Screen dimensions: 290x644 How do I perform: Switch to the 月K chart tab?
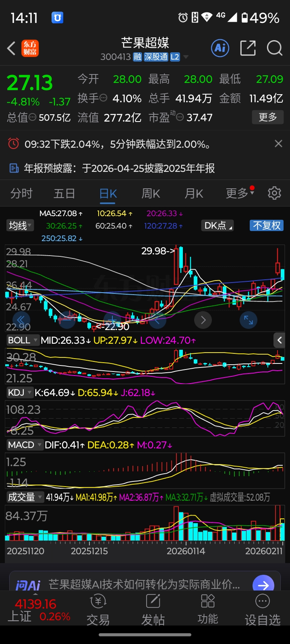tap(194, 194)
